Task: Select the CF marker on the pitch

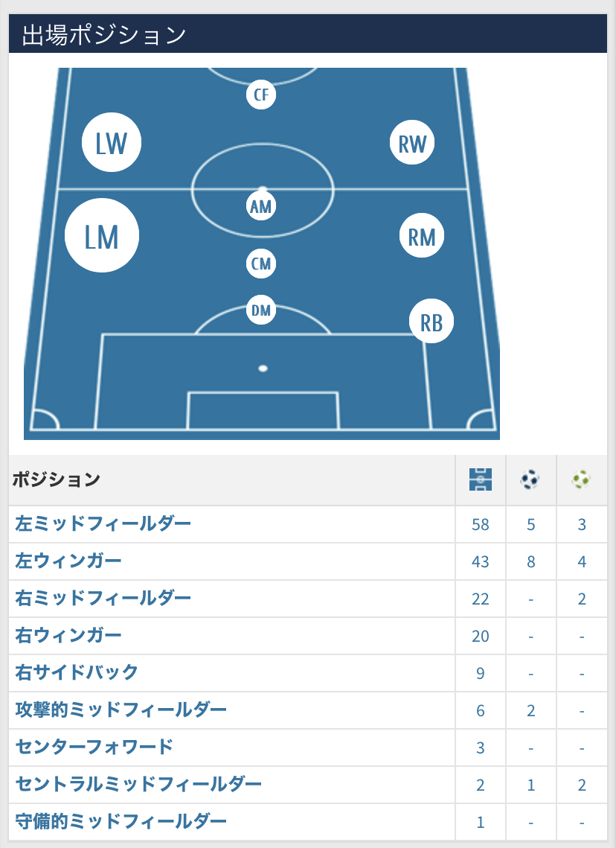Action: pyautogui.click(x=261, y=95)
